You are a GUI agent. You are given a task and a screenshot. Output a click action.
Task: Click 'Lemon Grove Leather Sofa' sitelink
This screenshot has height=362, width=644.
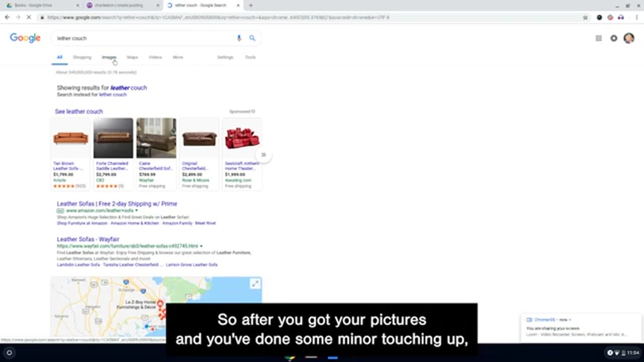(192, 265)
